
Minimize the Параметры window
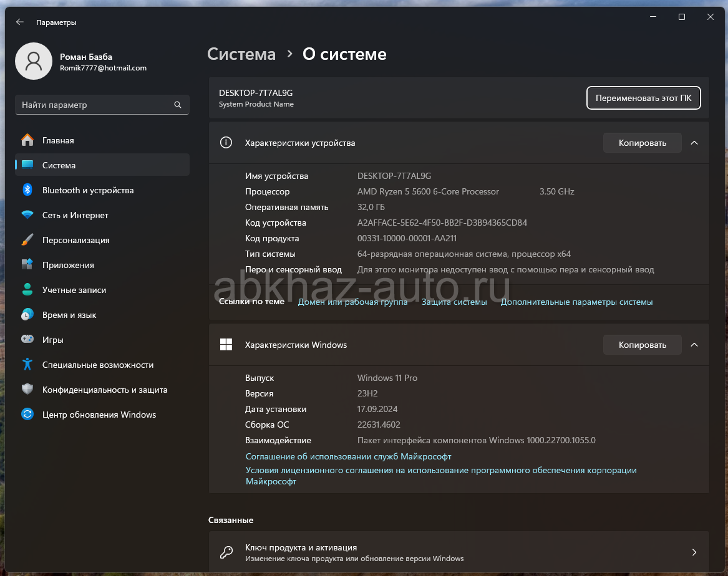[x=653, y=17]
